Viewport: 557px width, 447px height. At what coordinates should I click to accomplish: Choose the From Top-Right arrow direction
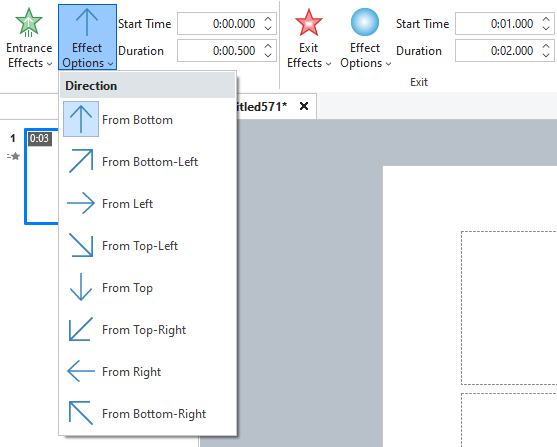pos(147,329)
